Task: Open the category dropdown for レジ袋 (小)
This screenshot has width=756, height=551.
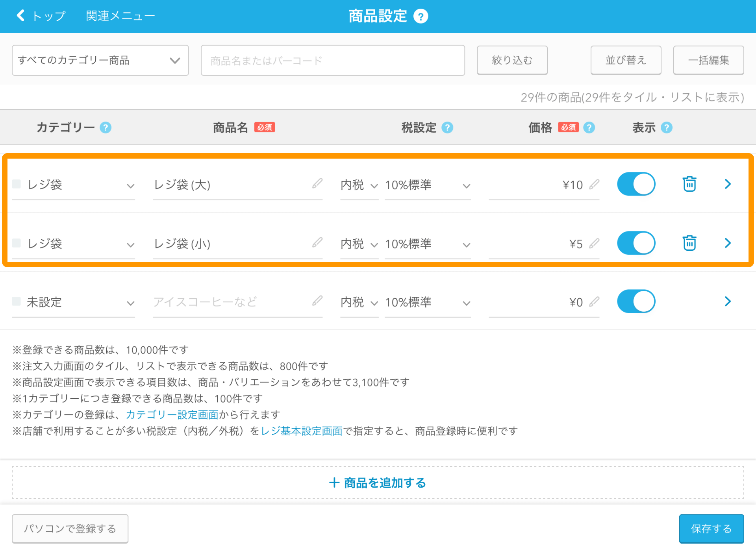Action: tap(74, 244)
